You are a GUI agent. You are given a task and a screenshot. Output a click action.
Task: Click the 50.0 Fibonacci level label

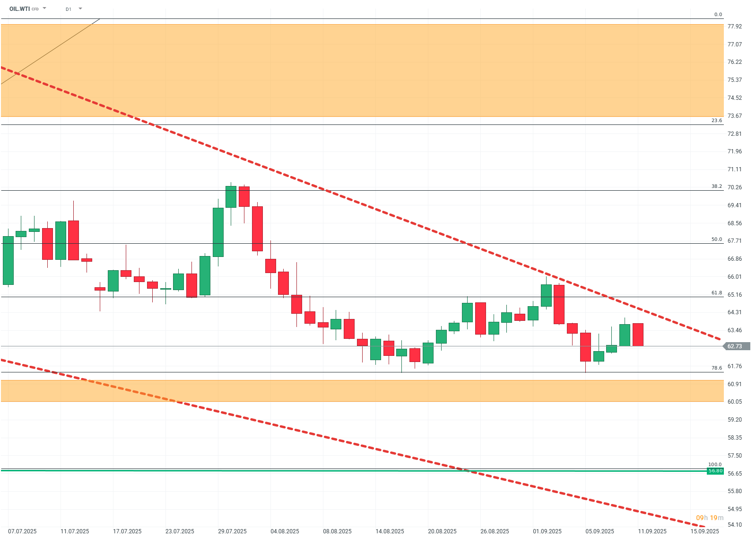(x=717, y=239)
